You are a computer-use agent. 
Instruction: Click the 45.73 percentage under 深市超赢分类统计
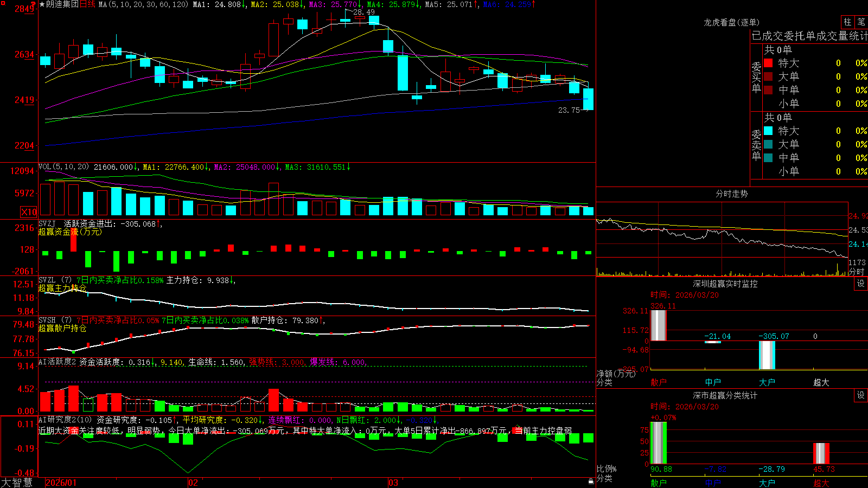824,469
